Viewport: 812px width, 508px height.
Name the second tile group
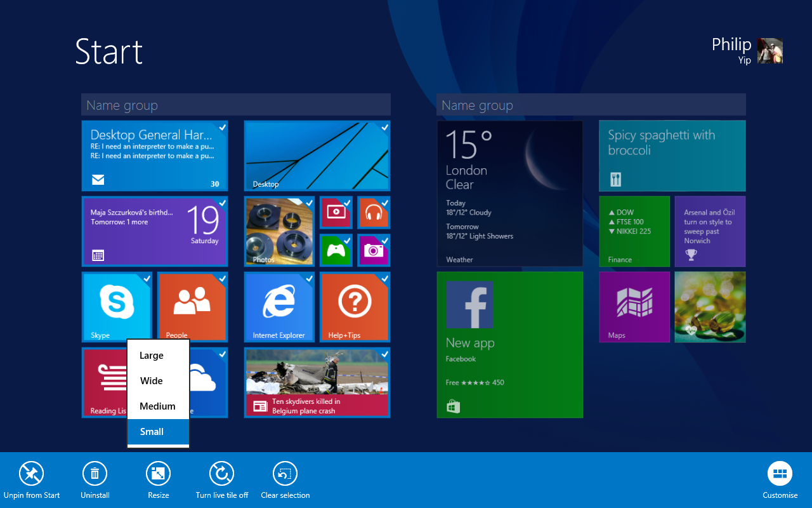(591, 105)
